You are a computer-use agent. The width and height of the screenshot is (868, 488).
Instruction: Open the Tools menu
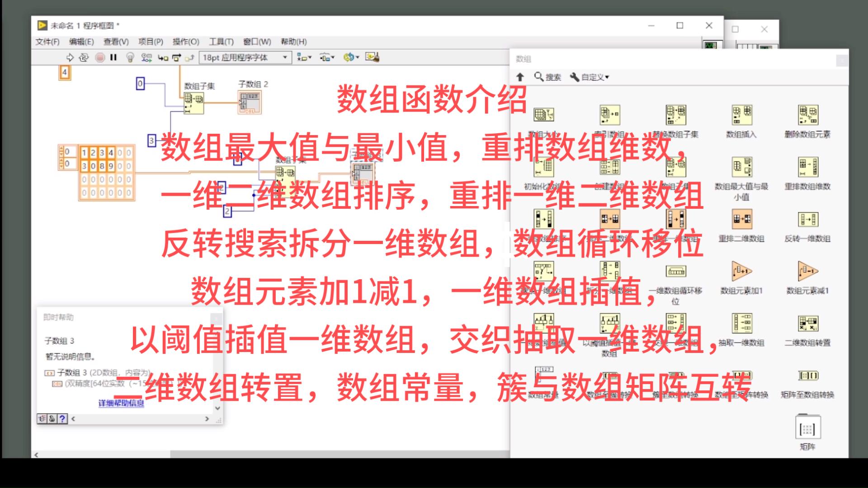(221, 42)
